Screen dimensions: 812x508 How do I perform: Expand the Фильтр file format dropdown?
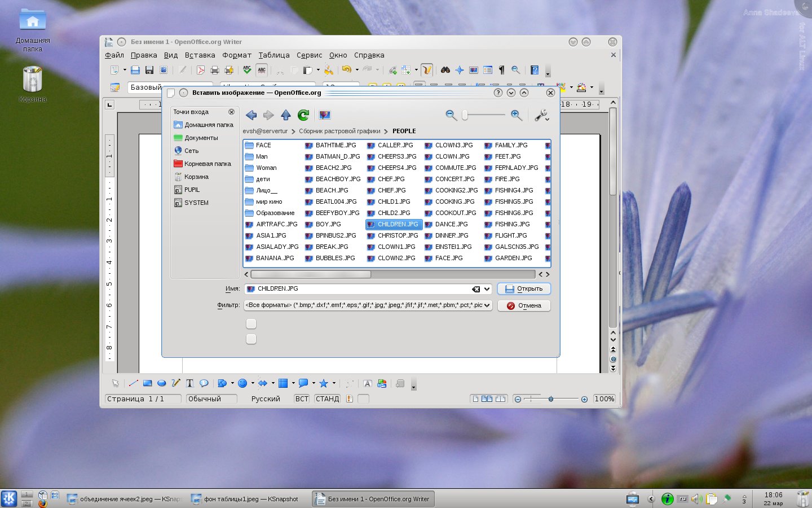tap(487, 305)
